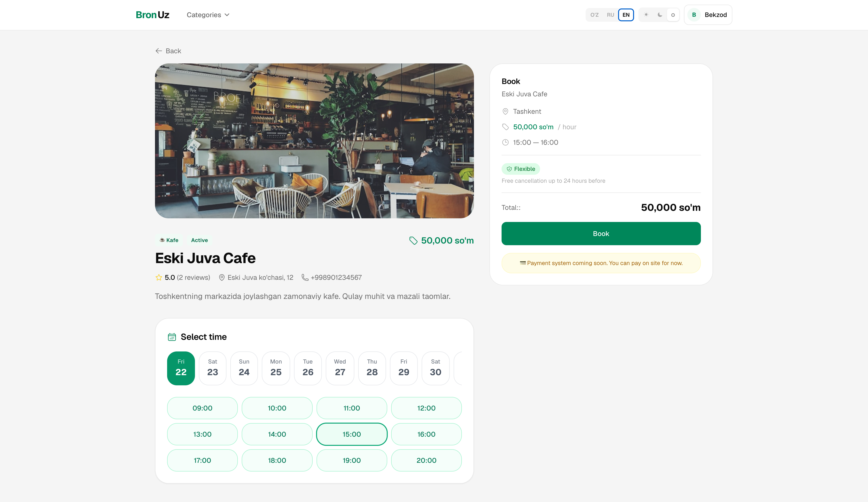Click the rating star icon
The image size is (868, 502).
click(x=159, y=278)
